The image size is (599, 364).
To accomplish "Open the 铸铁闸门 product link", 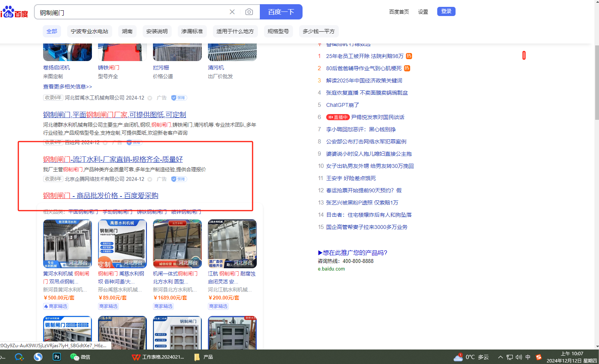I will pyautogui.click(x=109, y=68).
